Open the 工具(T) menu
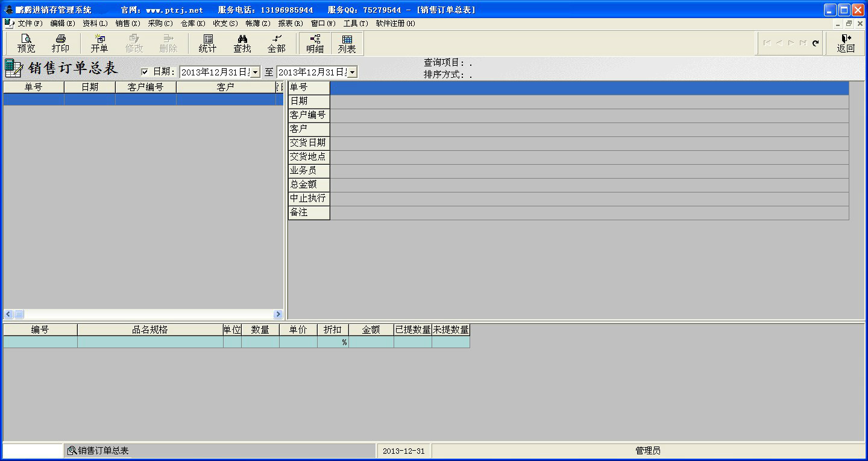The width and height of the screenshot is (868, 461). (x=356, y=24)
